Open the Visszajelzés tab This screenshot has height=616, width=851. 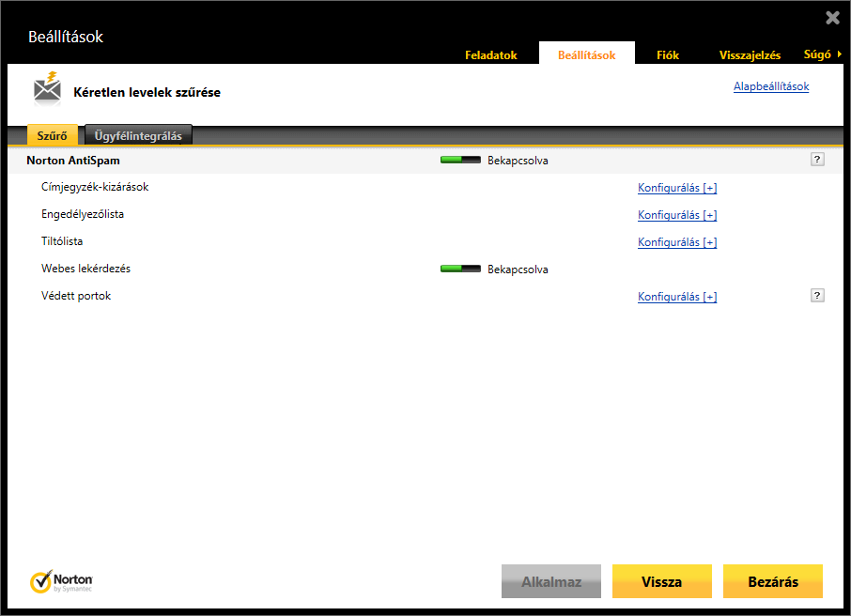(x=750, y=54)
